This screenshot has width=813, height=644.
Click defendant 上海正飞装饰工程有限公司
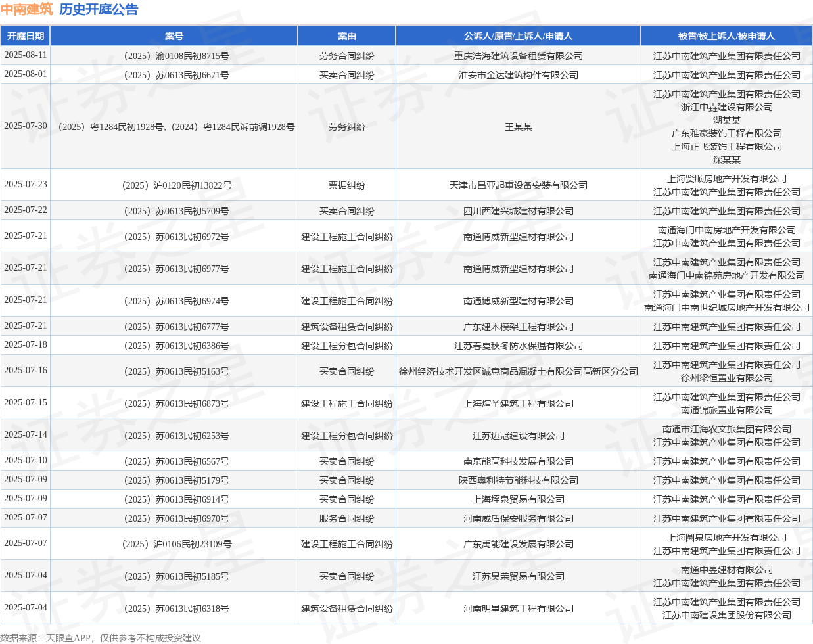pyautogui.click(x=727, y=147)
